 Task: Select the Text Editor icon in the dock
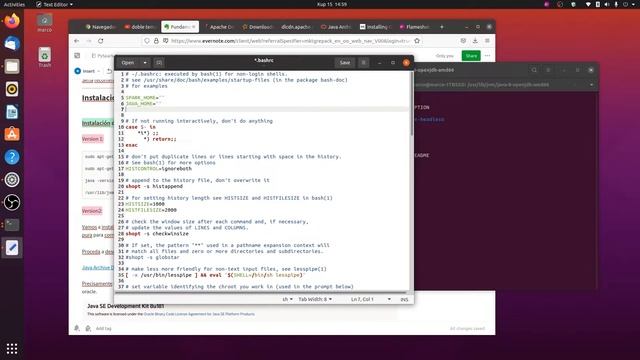12,247
